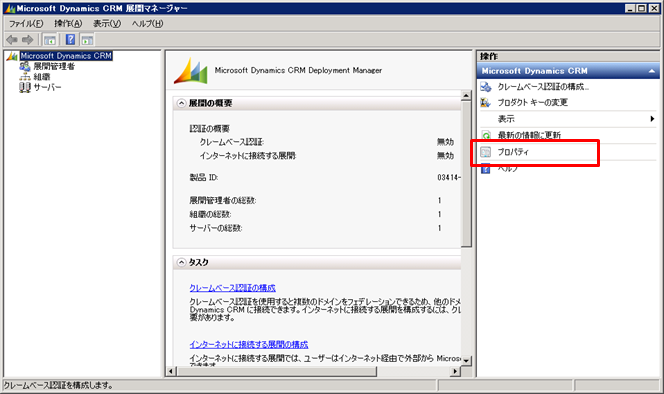
Task: Click インターネットに接続する展開: status row
Action: [326, 156]
